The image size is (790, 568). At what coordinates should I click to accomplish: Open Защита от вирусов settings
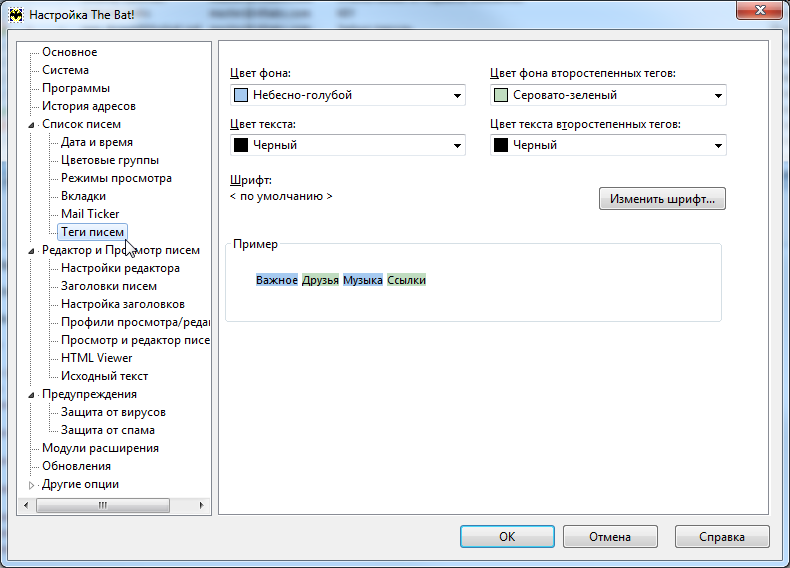point(113,412)
